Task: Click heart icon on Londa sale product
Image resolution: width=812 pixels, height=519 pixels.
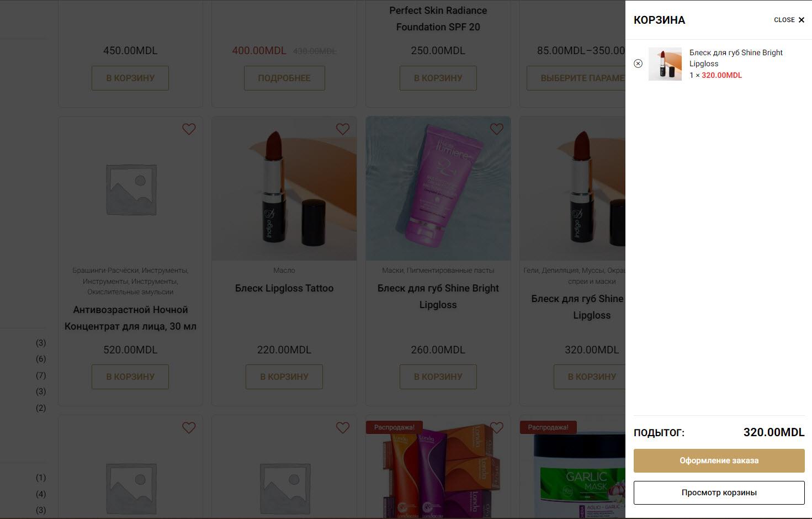Action: [x=497, y=428]
